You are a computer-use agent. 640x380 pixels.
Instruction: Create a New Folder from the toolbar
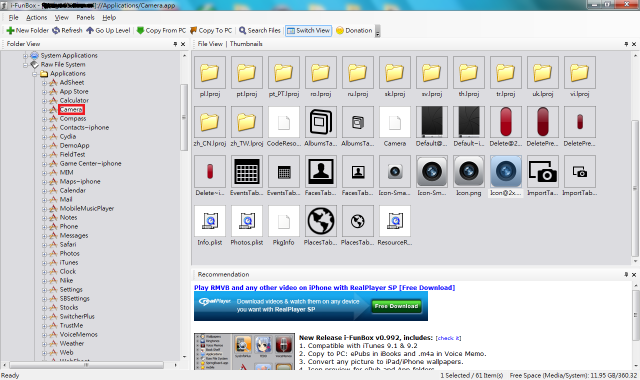coord(27,31)
